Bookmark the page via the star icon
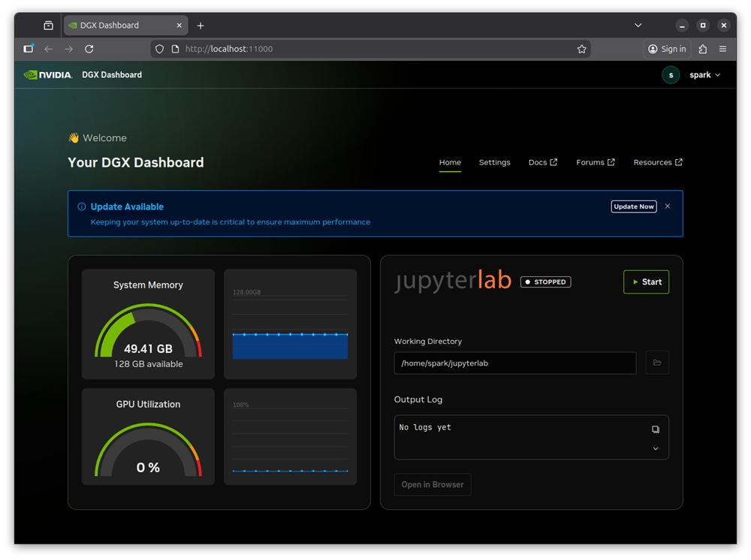751x560 pixels. (x=581, y=49)
